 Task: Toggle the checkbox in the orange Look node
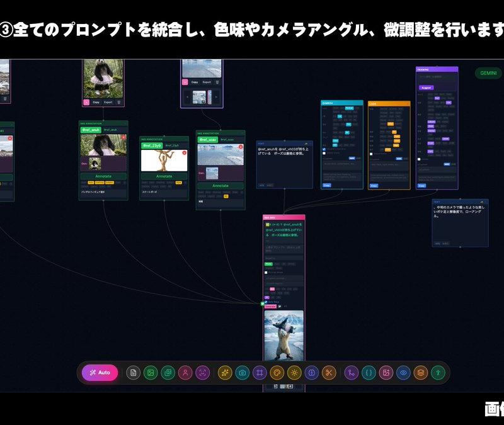coord(371,154)
